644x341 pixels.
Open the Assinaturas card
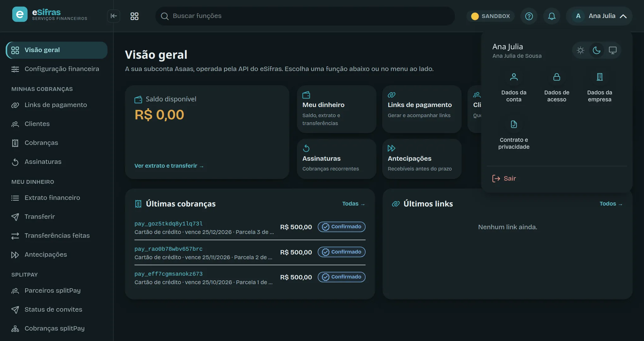337,159
